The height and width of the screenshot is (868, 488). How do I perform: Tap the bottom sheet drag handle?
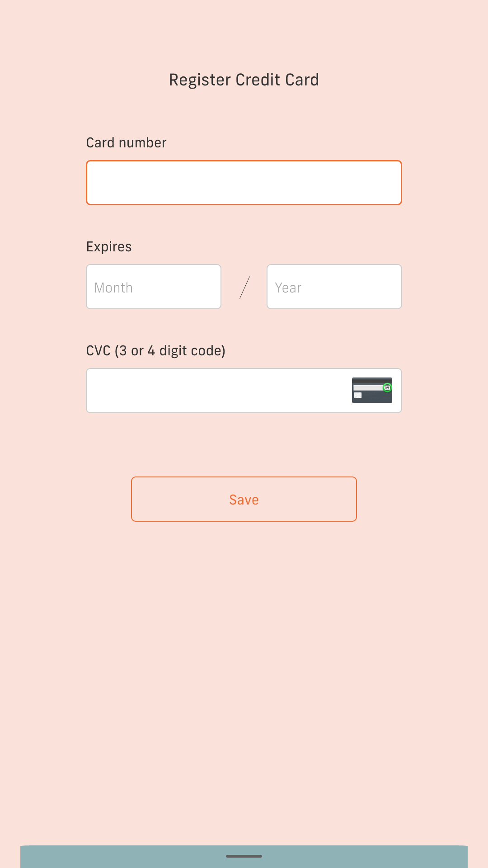[x=244, y=856]
